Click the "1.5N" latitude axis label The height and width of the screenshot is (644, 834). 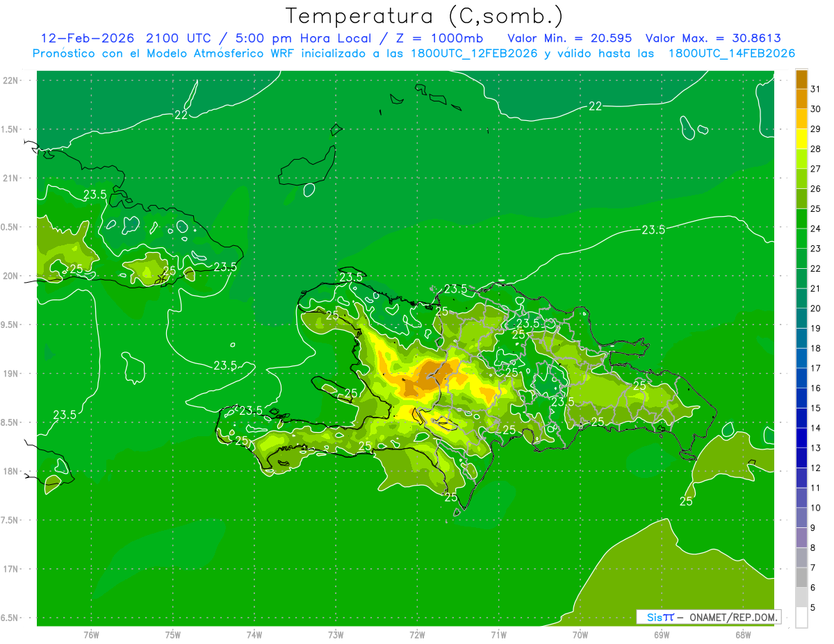[10, 129]
